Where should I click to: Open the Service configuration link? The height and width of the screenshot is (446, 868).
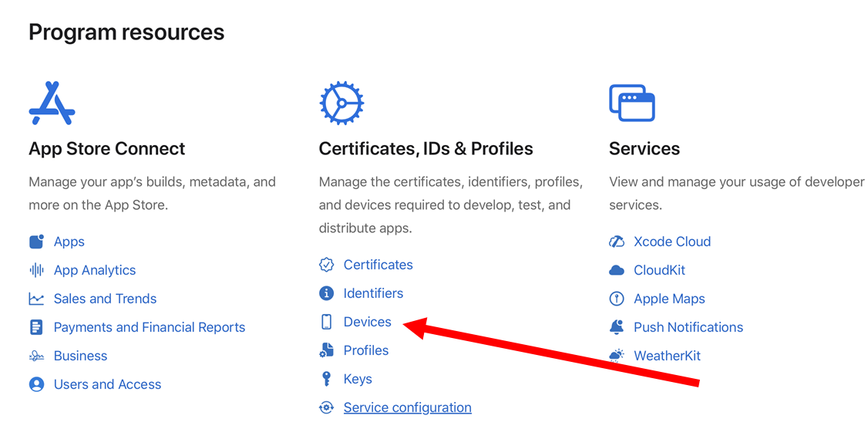click(x=408, y=407)
